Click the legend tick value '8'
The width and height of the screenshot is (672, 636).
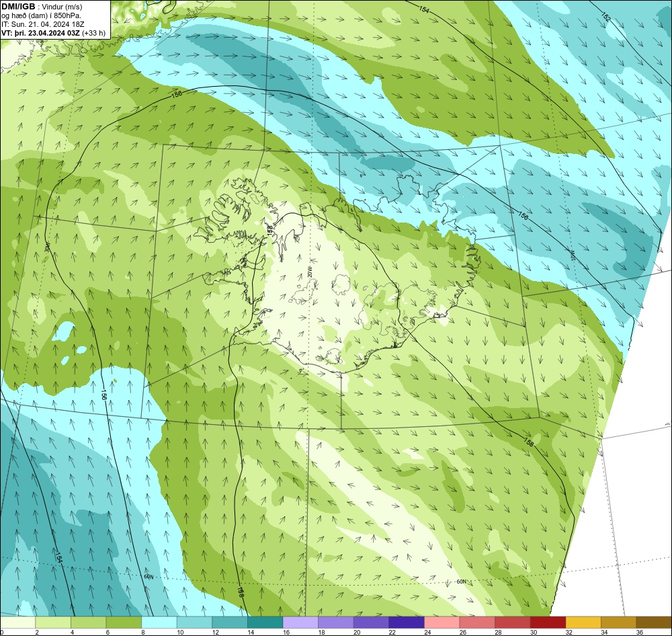(x=143, y=632)
